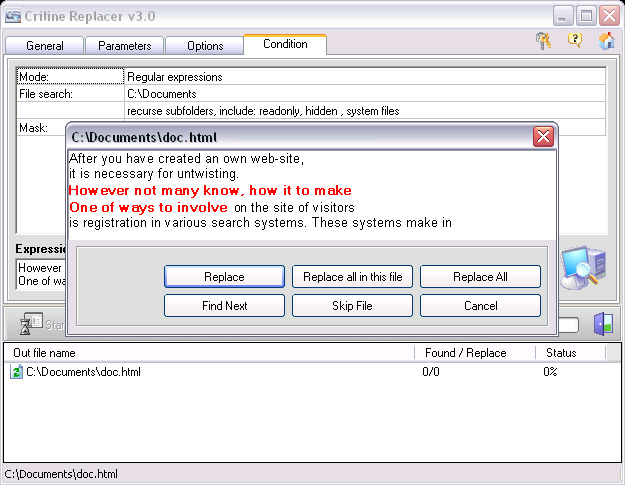Image resolution: width=625 pixels, height=485 pixels.
Task: Click the C:\Documents file search value
Action: point(365,94)
